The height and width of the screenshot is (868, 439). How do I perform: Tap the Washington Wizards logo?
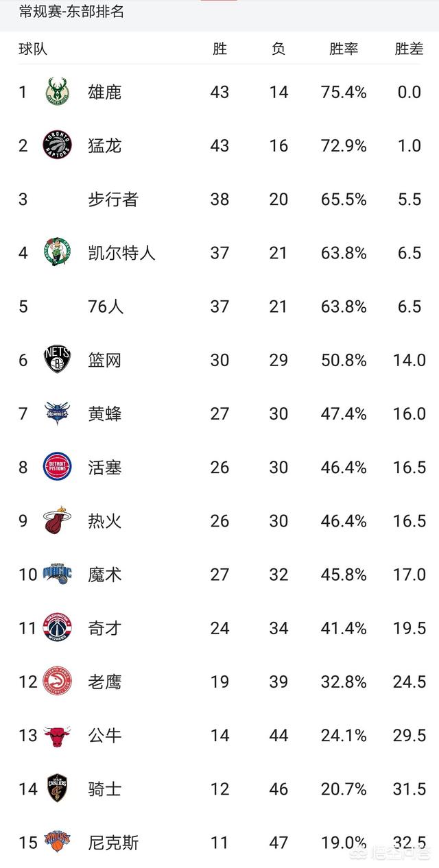58,628
